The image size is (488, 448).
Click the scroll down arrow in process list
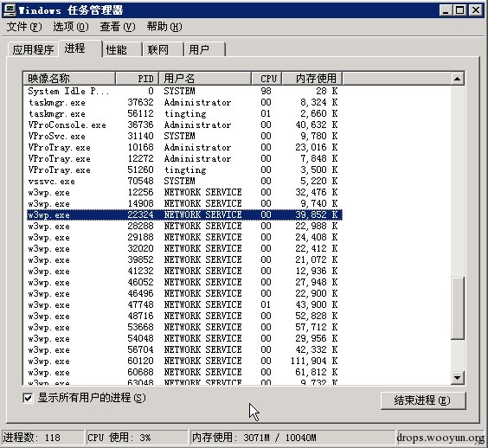coord(457,378)
